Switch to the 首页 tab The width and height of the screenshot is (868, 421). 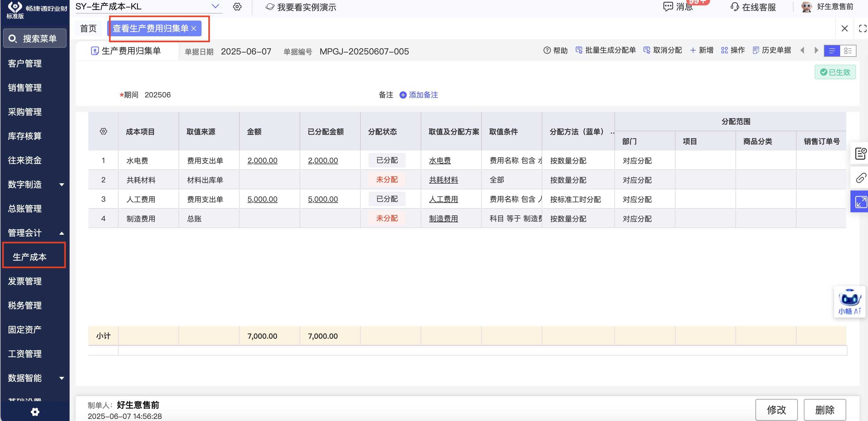88,29
